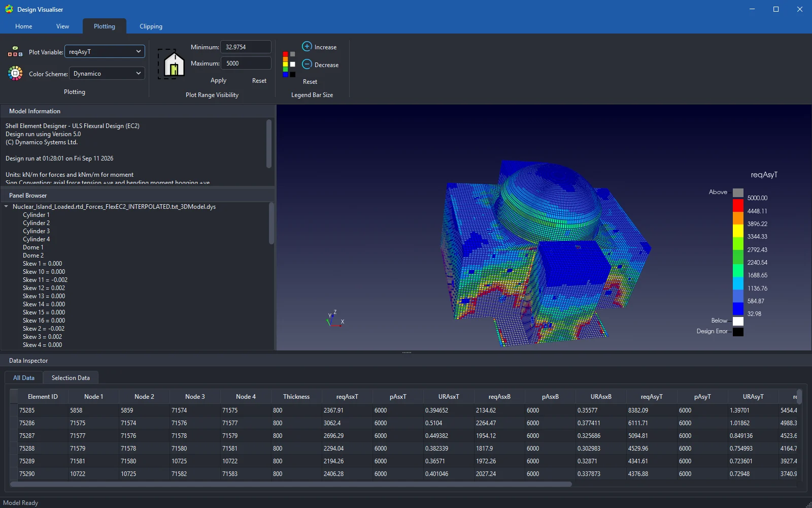Click the white Below legend swatch
The width and height of the screenshot is (812, 508).
pos(738,321)
